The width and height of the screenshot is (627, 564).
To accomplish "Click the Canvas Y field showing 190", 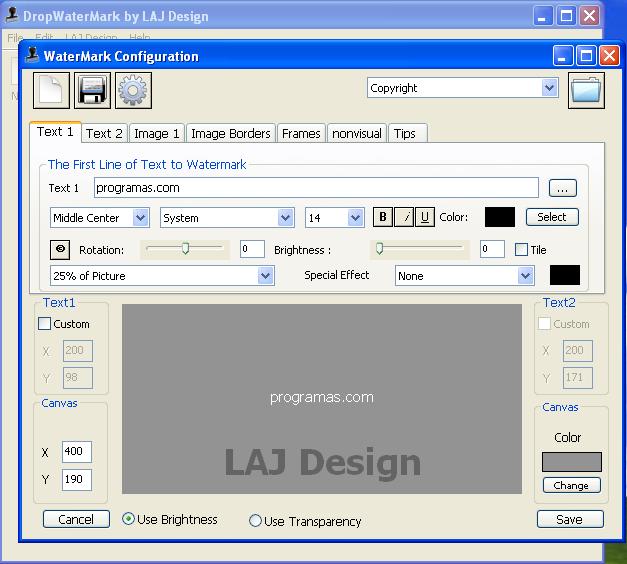I will coord(77,480).
